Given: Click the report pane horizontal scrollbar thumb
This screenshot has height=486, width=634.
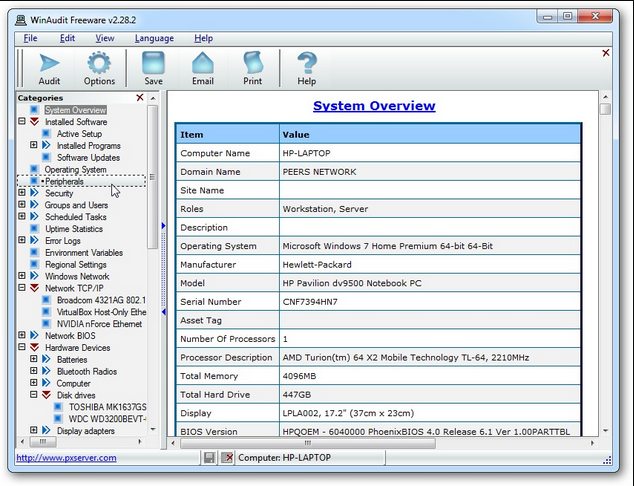Looking at the screenshot, I should click(x=308, y=443).
